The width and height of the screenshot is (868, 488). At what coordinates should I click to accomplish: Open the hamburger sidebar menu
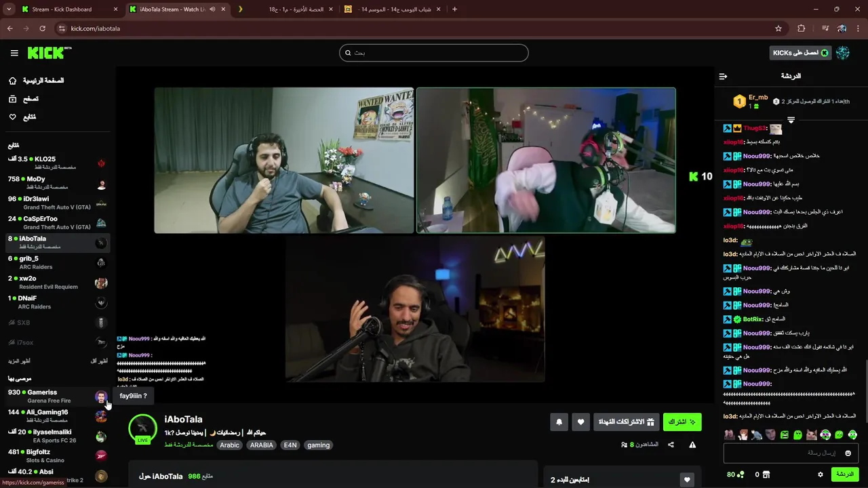14,53
